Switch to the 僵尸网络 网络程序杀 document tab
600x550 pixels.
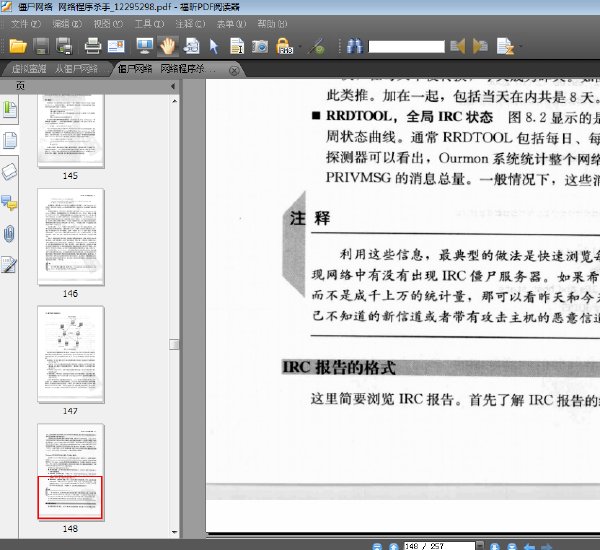coord(167,69)
